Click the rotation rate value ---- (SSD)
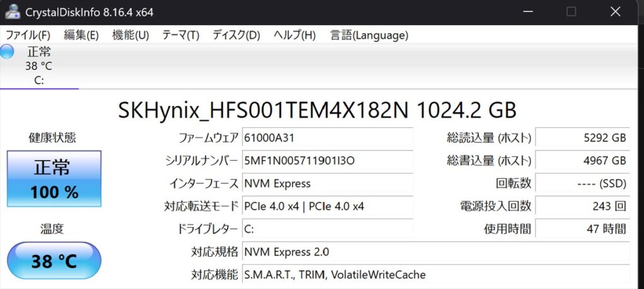Screen dimensions: 644x289 click(582, 183)
